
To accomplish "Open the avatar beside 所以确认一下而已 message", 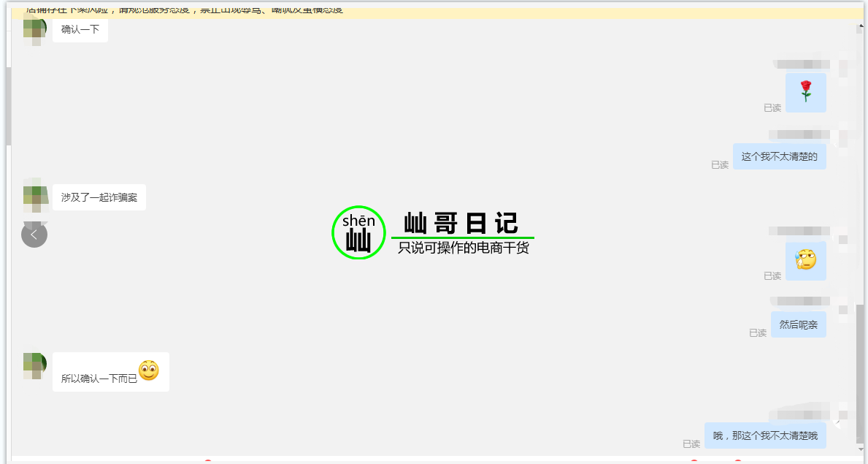I will (34, 366).
